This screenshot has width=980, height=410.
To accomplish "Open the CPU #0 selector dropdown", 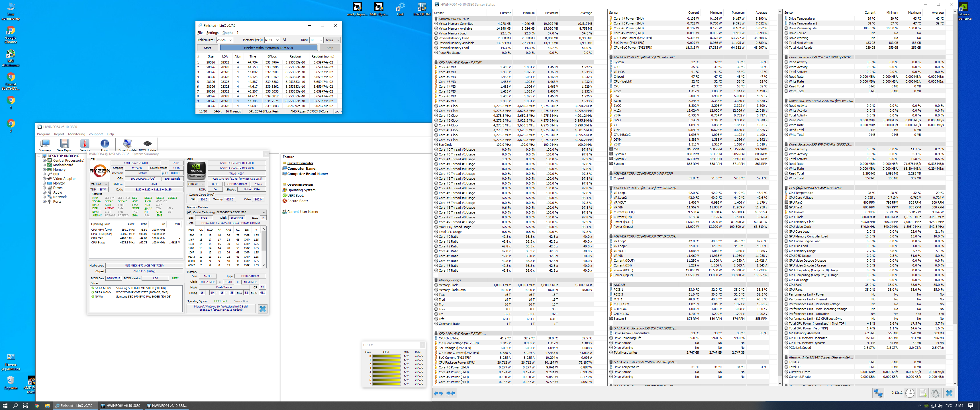I will click(99, 184).
